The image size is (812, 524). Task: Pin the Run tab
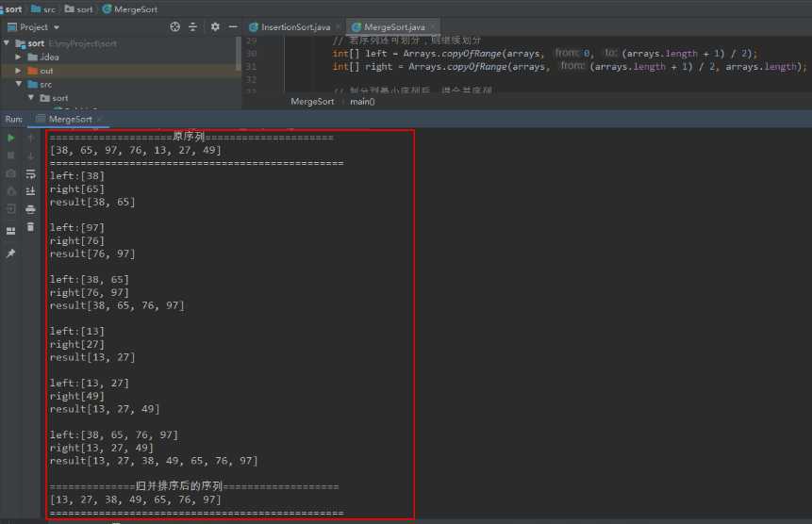[x=11, y=254]
